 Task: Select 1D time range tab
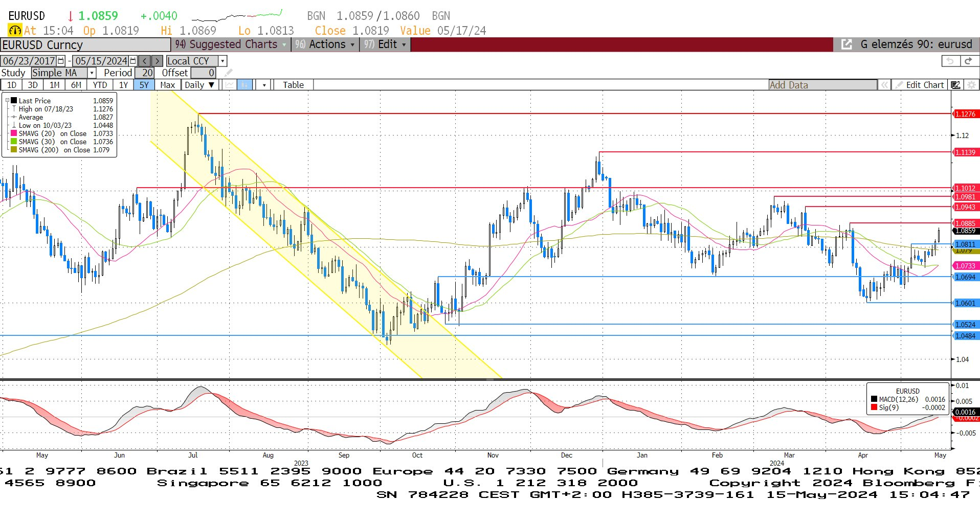pyautogui.click(x=12, y=85)
